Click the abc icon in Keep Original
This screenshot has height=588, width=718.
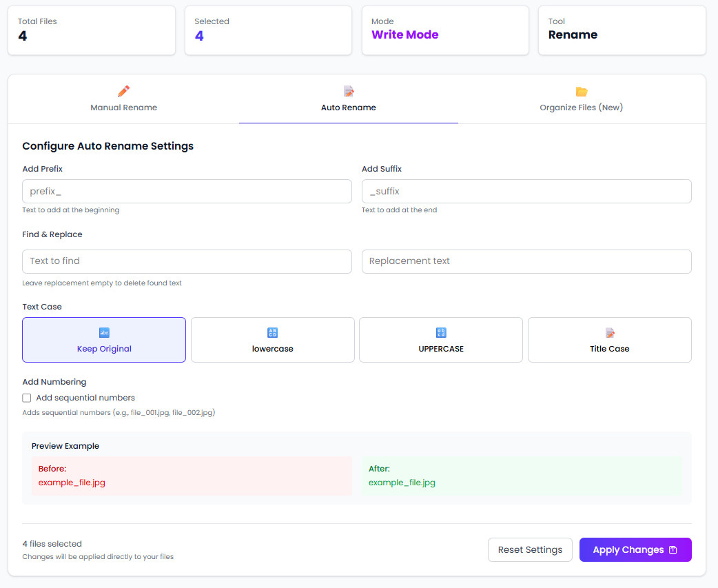pos(103,332)
